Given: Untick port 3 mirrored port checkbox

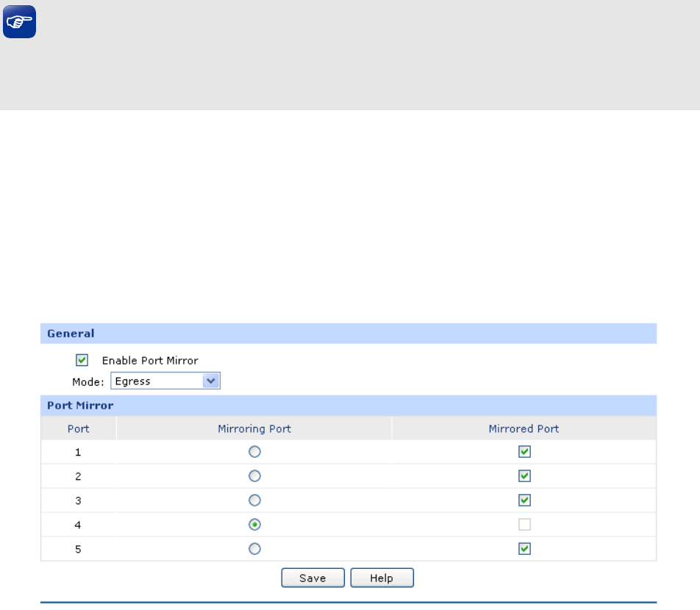Looking at the screenshot, I should pyautogui.click(x=524, y=500).
